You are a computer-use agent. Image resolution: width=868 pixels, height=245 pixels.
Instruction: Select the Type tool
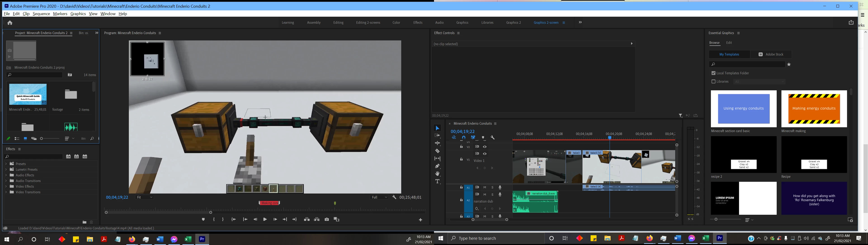coord(437,182)
